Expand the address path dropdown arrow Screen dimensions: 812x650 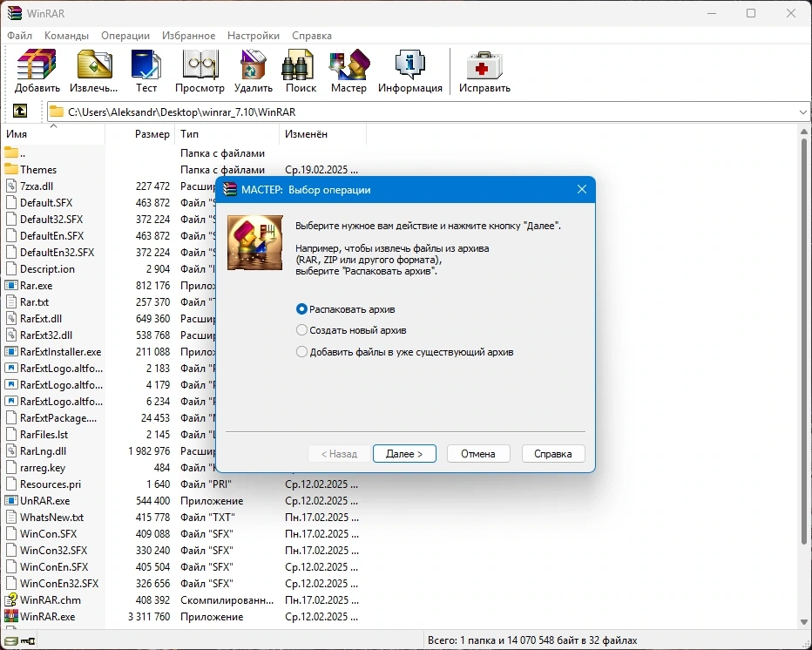802,112
